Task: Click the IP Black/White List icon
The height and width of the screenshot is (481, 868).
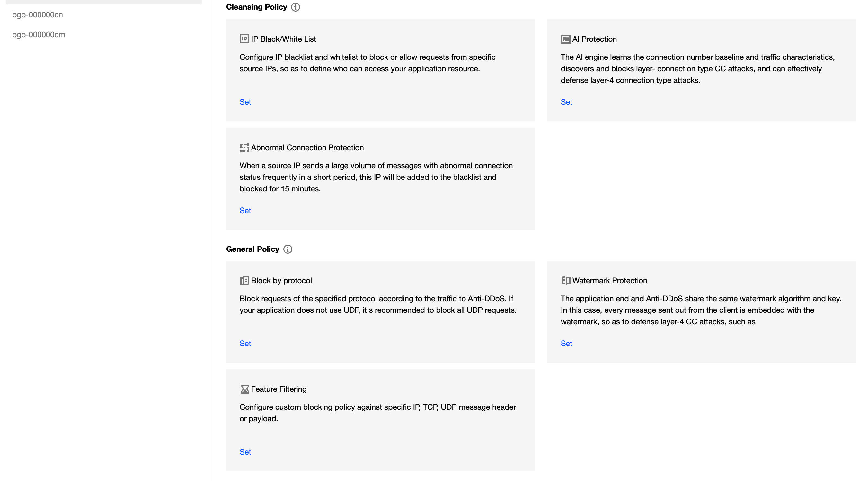Action: click(x=244, y=39)
